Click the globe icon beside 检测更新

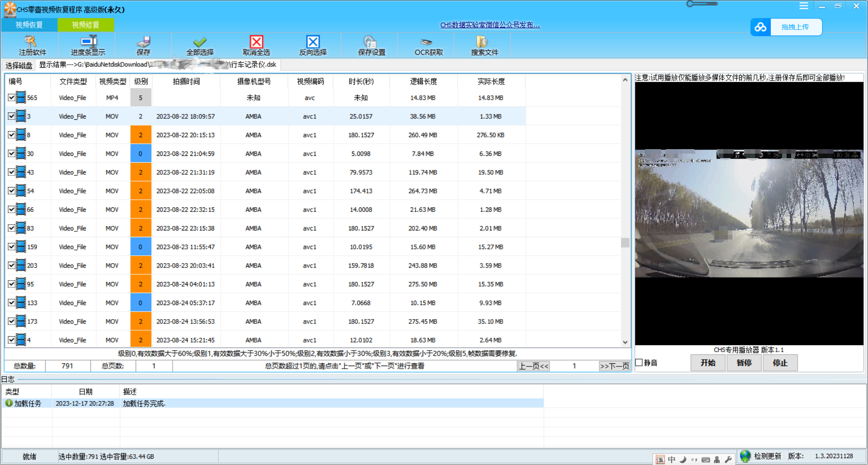[745, 456]
